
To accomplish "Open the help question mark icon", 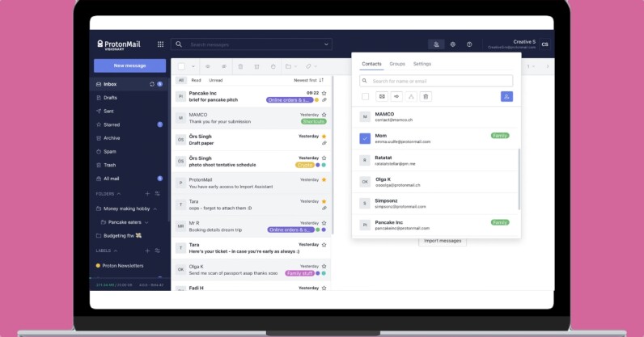I will click(x=469, y=44).
